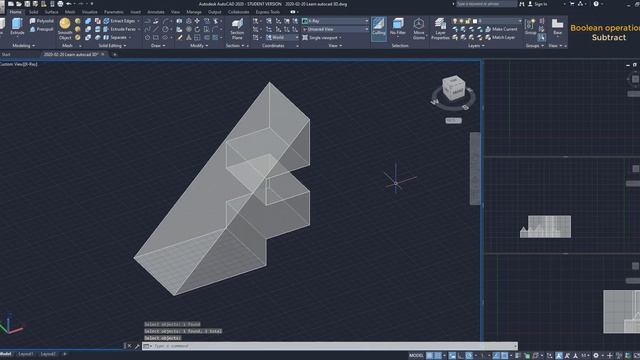Switch to the Home ribbon tab
Viewport: 640px width, 360px height.
[15, 12]
